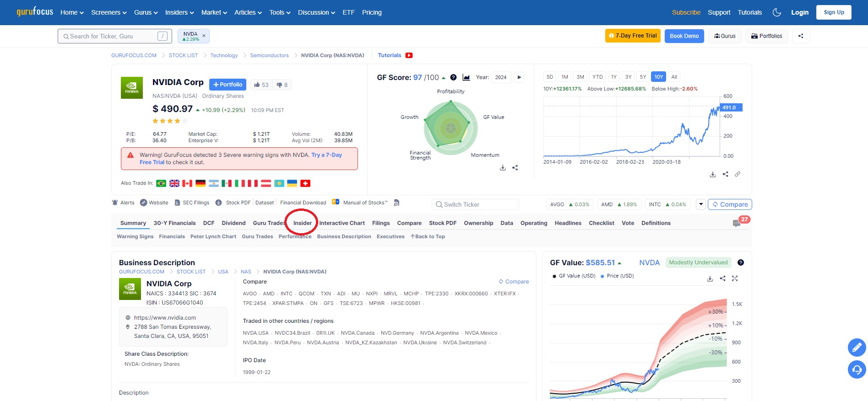Image resolution: width=868 pixels, height=401 pixels.
Task: Add NVIDIA to Portfolio button
Action: click(x=228, y=85)
